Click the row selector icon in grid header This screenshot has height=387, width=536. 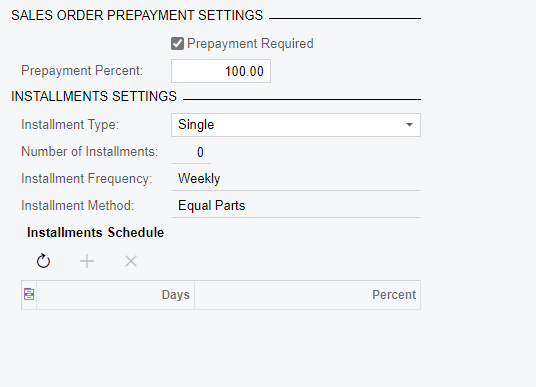(29, 295)
